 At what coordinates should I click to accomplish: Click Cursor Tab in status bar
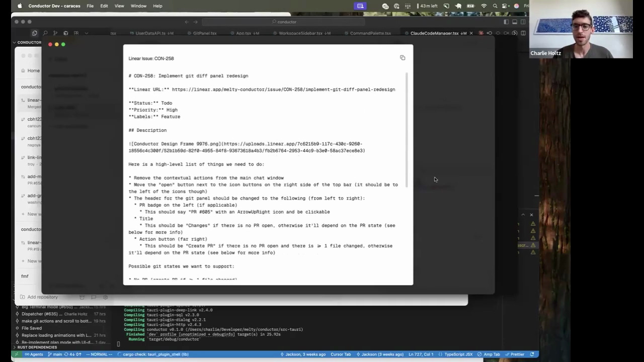tap(341, 354)
